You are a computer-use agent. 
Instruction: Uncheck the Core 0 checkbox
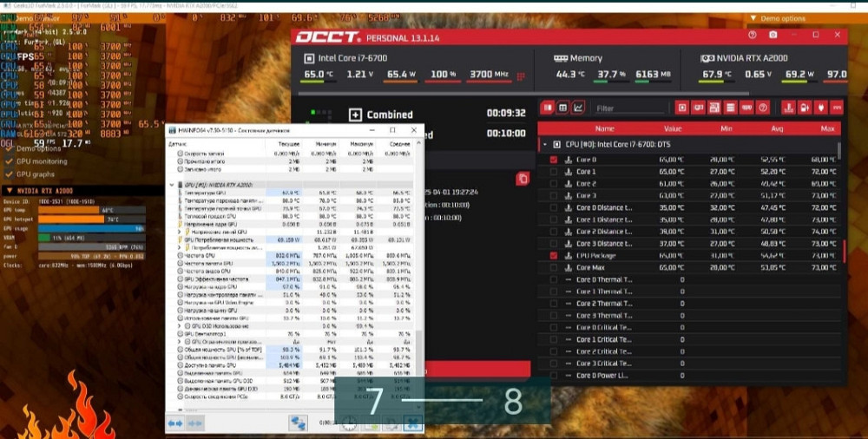point(554,160)
